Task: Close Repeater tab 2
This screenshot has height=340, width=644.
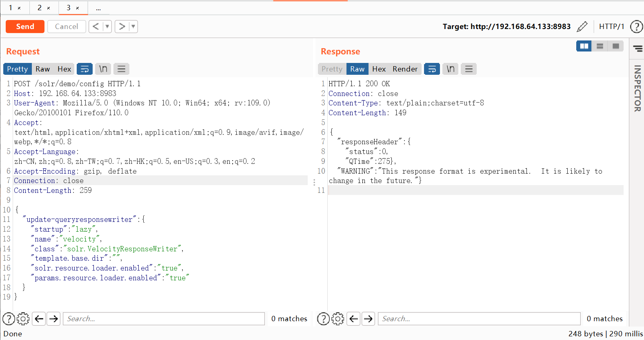Action: tap(49, 8)
